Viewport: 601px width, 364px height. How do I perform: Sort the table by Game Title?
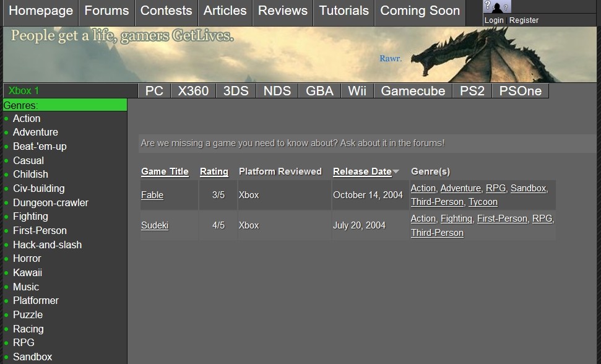tap(165, 171)
